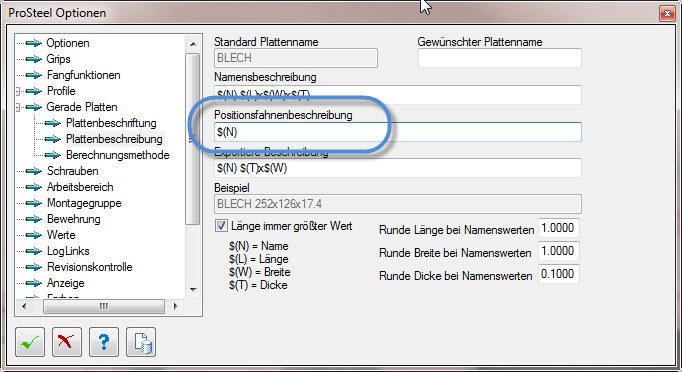
Task: Open Berechnungsmethode page
Action: [117, 155]
